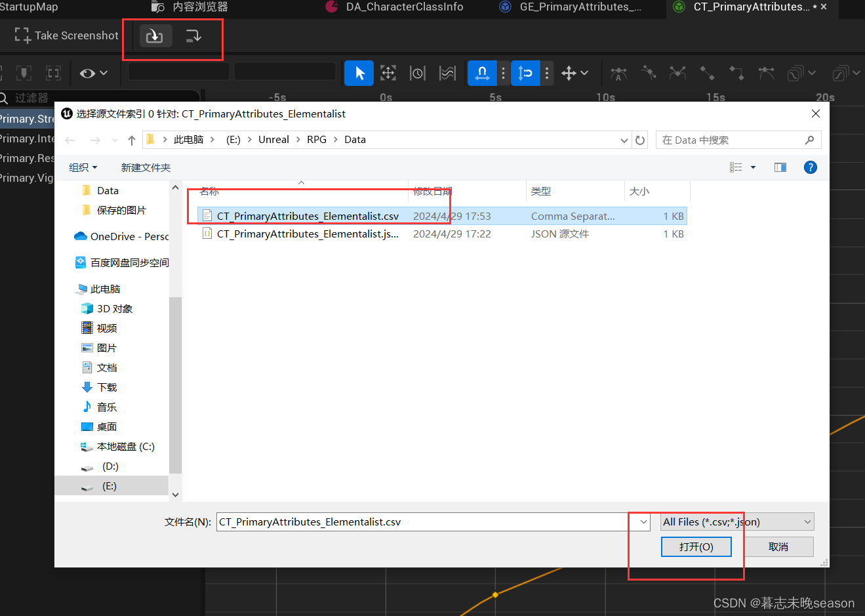865x616 pixels.
Task: Click Take Screenshot button
Action: pos(66,35)
